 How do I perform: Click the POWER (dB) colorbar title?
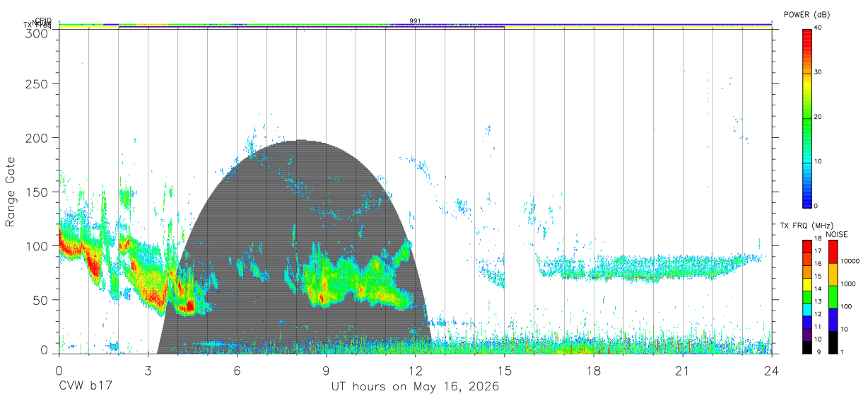click(808, 15)
